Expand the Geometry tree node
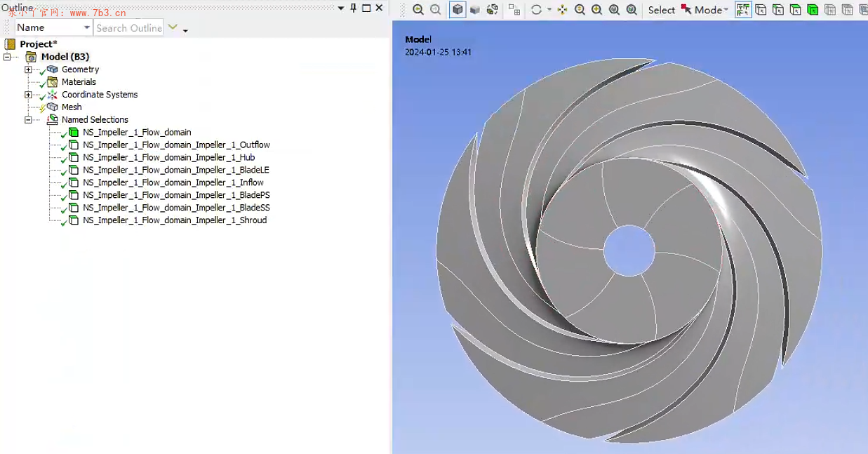Screen dimensions: 868x454 [28, 69]
